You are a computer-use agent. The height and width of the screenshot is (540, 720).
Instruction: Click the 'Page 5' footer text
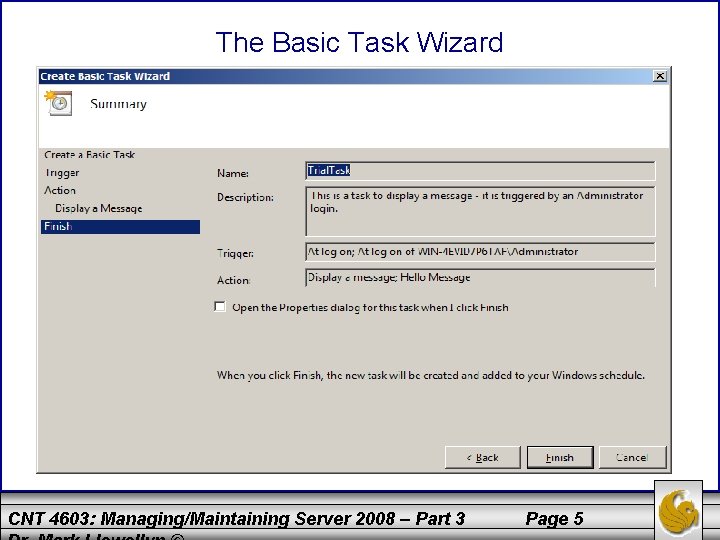pyautogui.click(x=554, y=518)
